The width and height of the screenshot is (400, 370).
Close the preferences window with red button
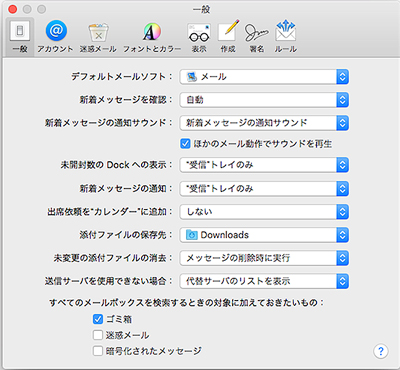[13, 9]
